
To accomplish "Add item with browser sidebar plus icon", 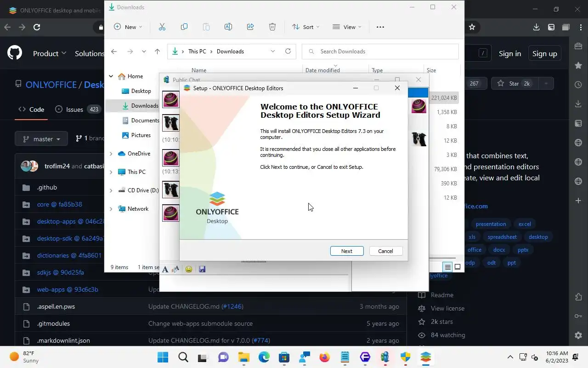I will tap(578, 201).
